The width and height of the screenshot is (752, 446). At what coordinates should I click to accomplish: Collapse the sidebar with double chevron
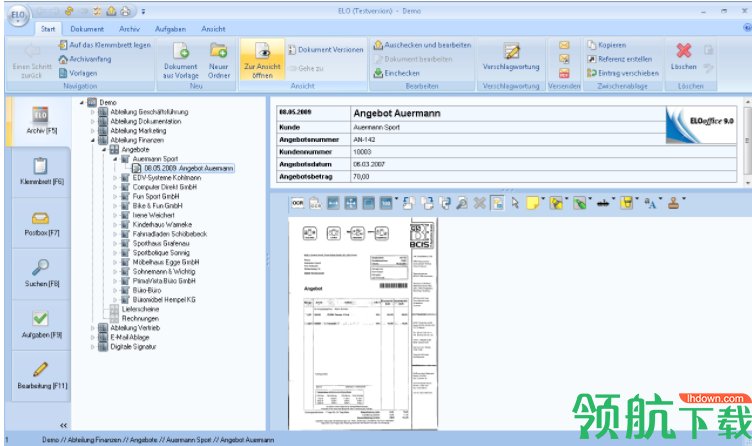(63, 425)
